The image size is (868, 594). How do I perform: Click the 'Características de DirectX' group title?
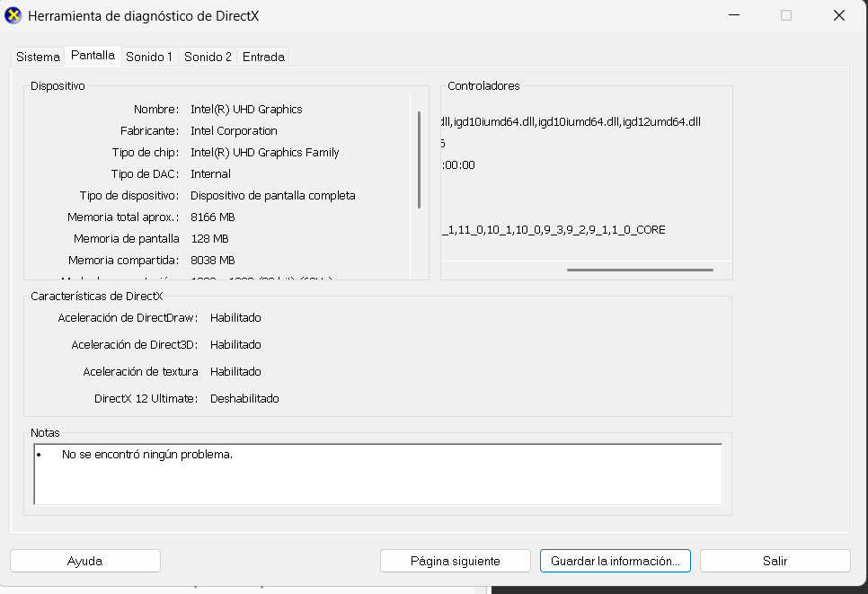pos(96,297)
